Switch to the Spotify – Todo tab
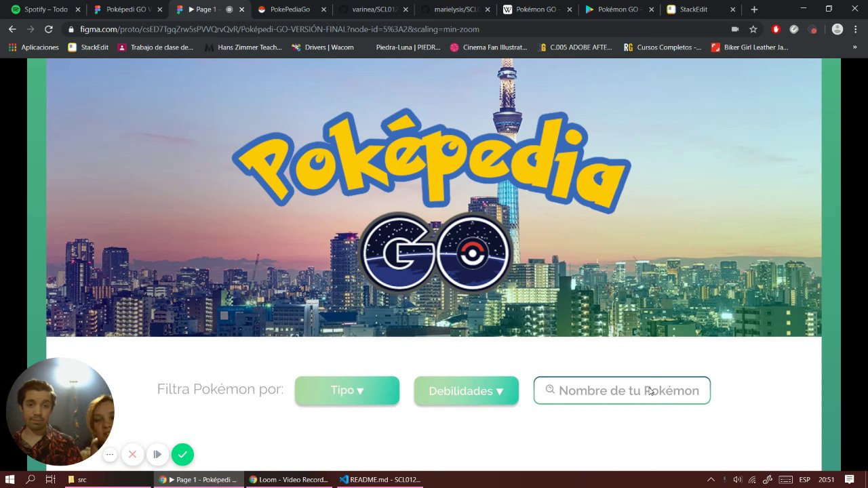Screen dimensions: 868x488 (x=45, y=9)
